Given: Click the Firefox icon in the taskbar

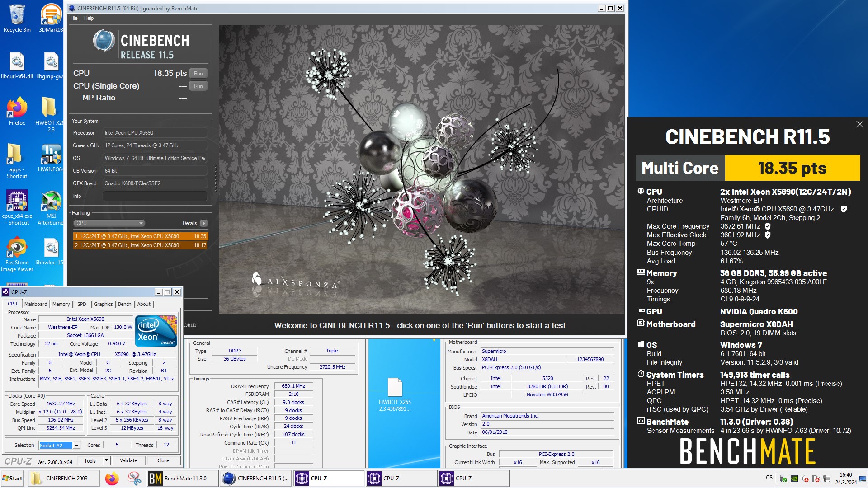Looking at the screenshot, I should point(112,479).
